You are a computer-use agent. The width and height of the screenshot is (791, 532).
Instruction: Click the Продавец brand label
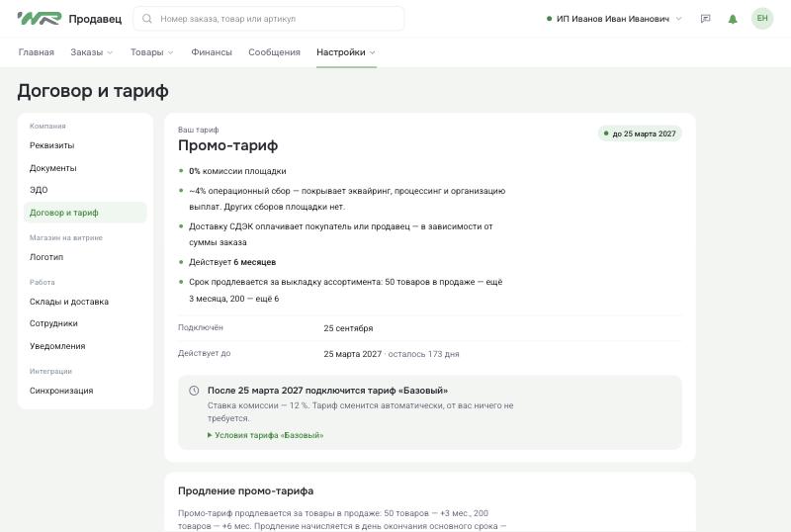coord(95,19)
